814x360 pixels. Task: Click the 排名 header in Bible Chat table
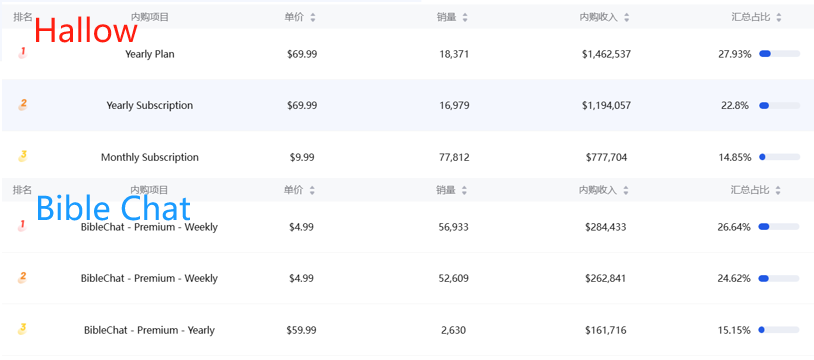pos(22,190)
